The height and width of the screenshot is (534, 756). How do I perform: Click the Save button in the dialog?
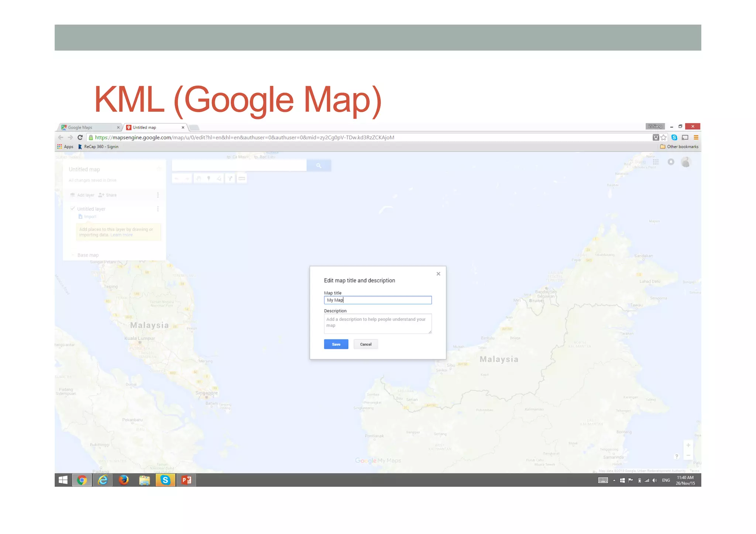point(336,344)
